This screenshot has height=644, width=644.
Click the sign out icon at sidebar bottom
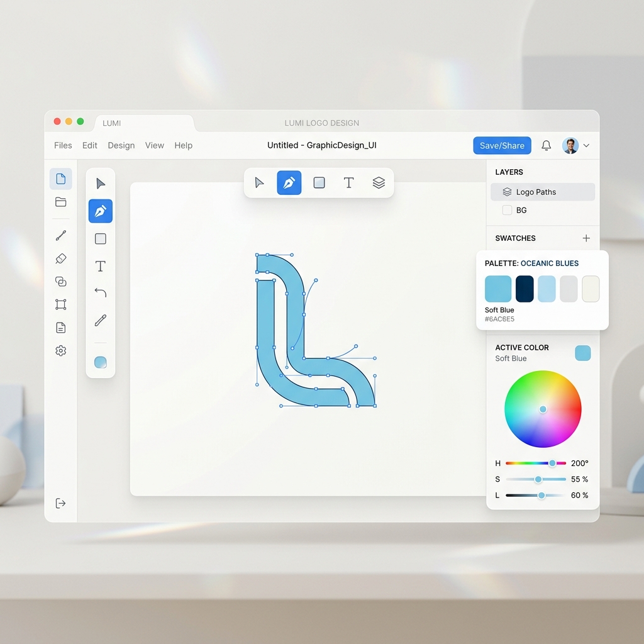(60, 503)
